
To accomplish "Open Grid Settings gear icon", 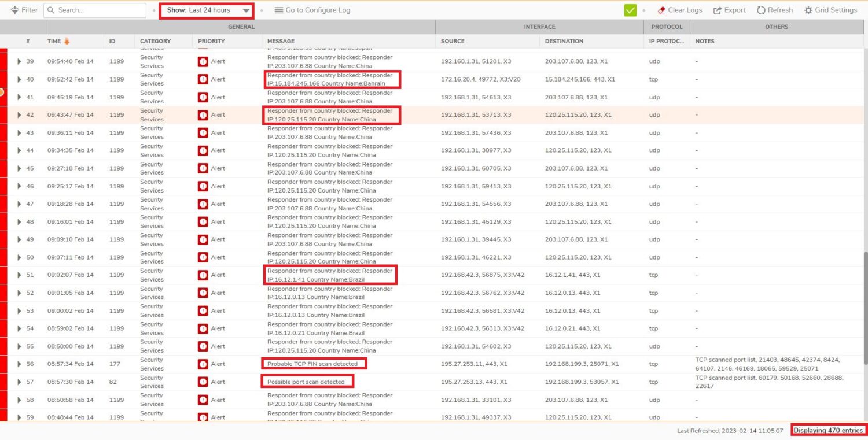I will click(808, 10).
